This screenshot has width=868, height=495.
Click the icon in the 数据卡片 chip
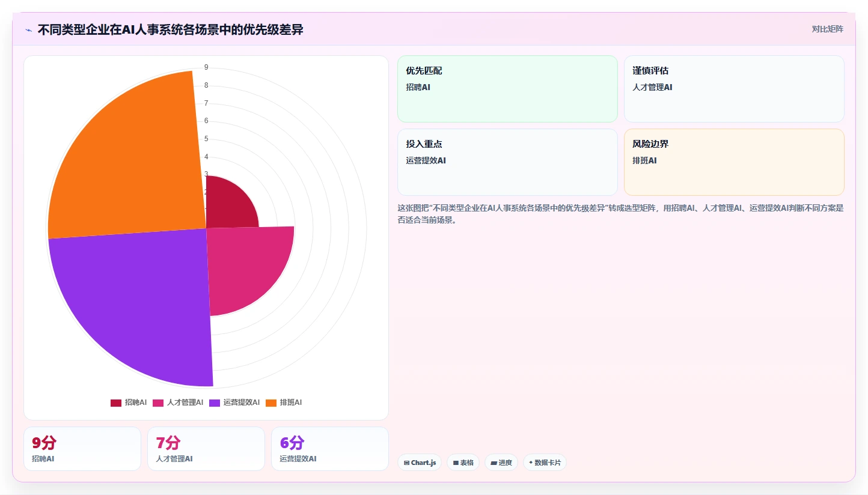(531, 463)
